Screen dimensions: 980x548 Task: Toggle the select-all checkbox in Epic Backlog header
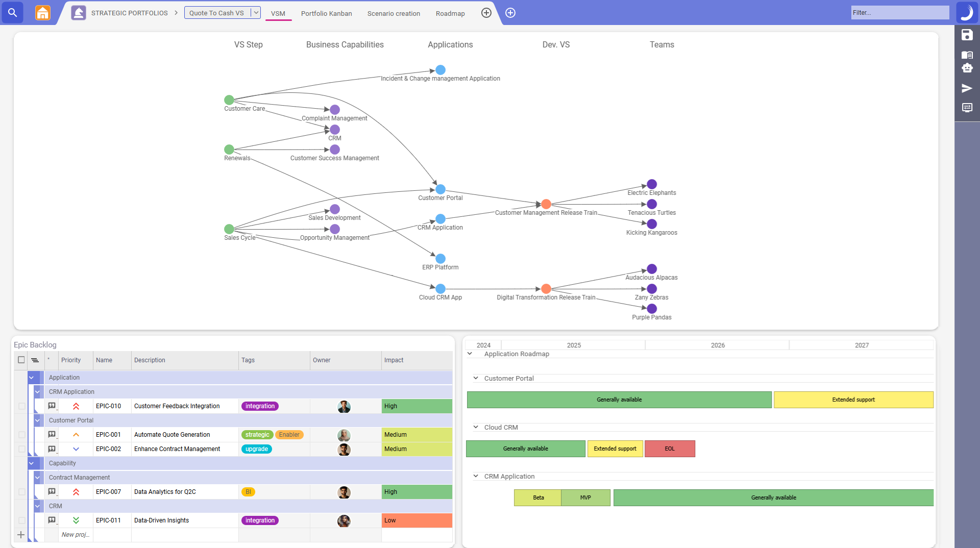(x=21, y=360)
